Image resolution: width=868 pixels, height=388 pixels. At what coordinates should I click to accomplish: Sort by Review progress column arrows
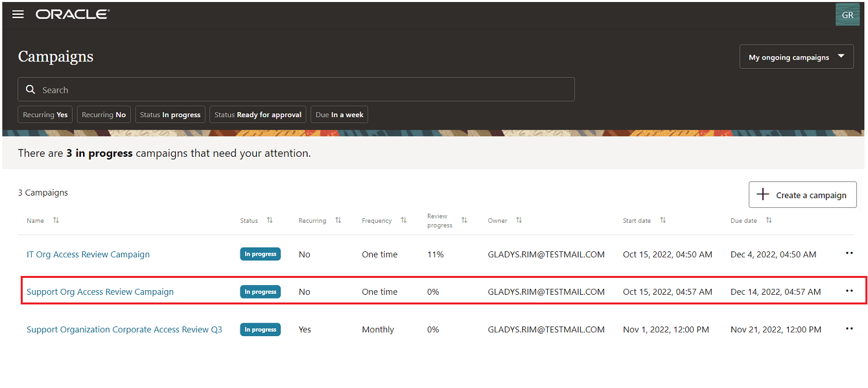point(464,220)
